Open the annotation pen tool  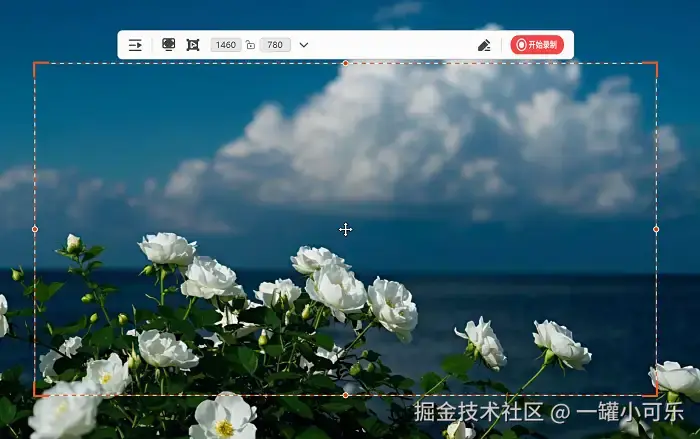[x=484, y=45]
